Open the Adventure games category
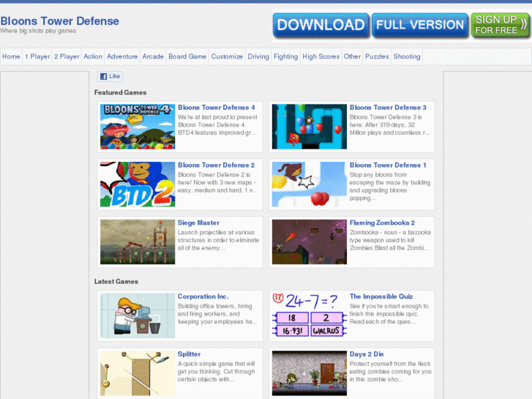 122,56
